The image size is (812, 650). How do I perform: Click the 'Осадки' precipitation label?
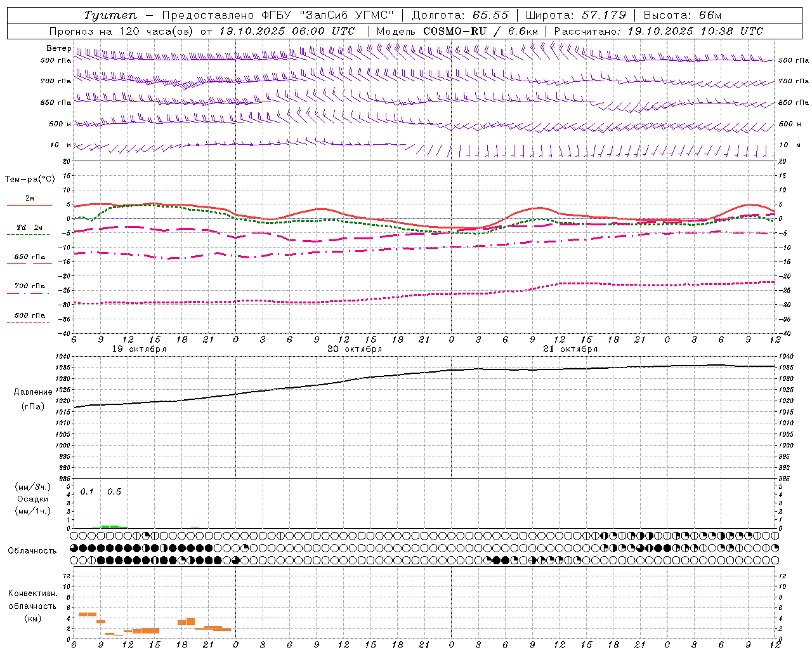tap(33, 499)
